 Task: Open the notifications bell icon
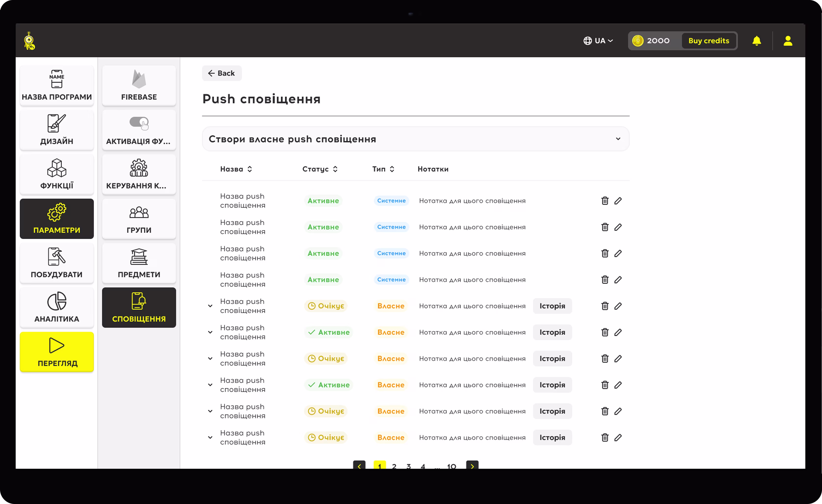pyautogui.click(x=757, y=41)
